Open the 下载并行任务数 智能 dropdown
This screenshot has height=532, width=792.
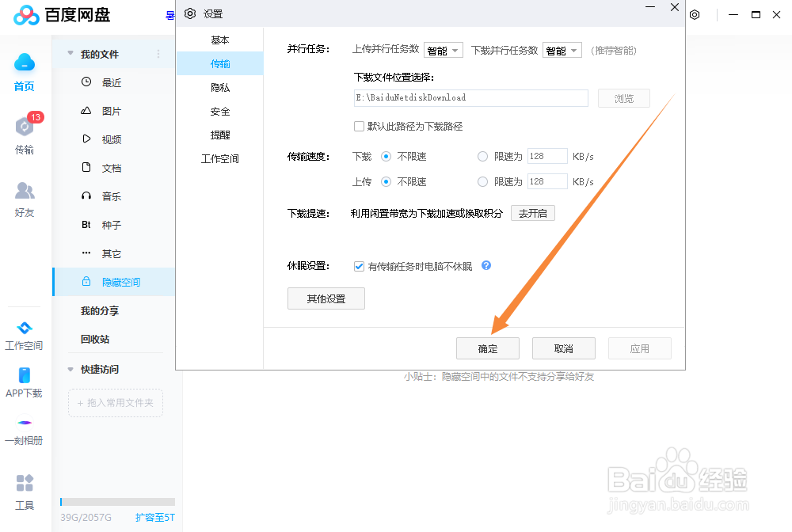point(562,50)
